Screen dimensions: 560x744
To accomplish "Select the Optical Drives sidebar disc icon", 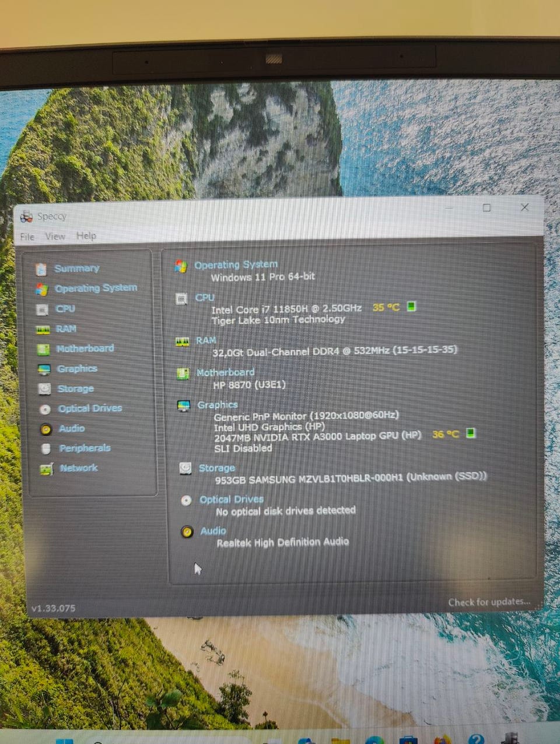I will click(45, 409).
